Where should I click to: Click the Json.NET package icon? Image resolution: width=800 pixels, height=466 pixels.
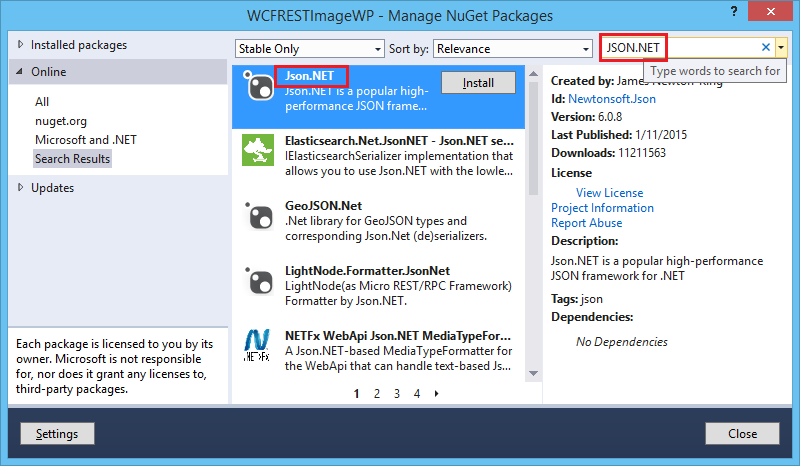coord(259,85)
